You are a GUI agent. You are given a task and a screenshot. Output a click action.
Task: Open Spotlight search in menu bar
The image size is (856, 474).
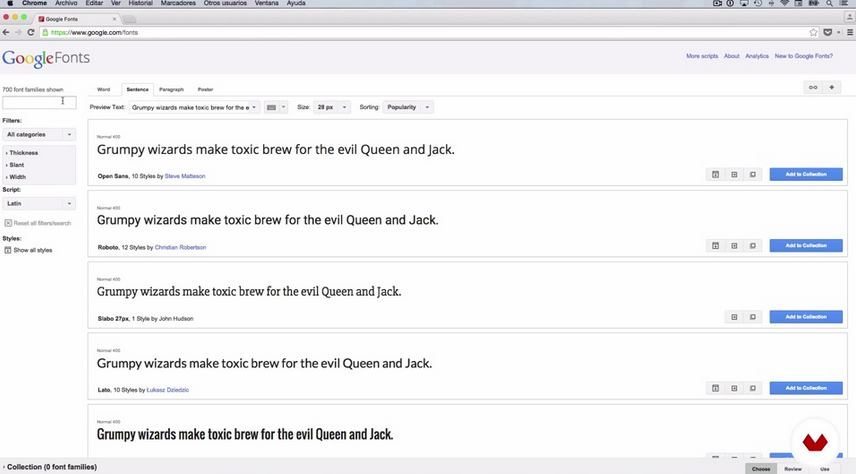pyautogui.click(x=829, y=3)
